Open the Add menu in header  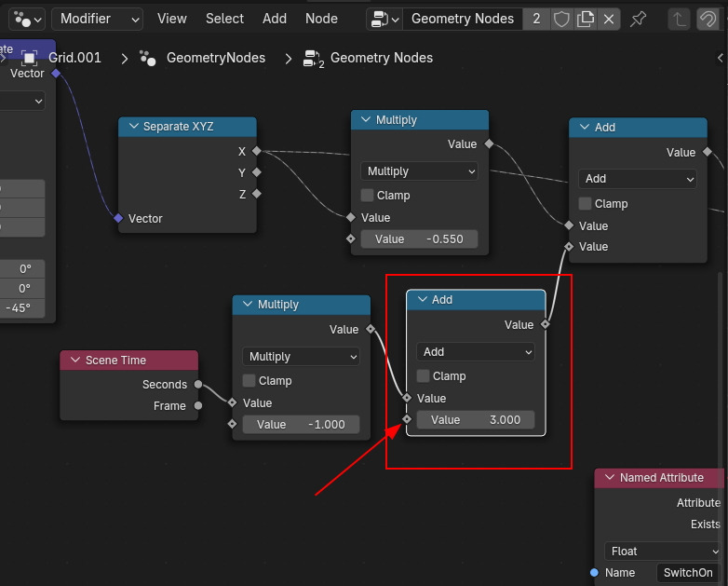pyautogui.click(x=275, y=19)
